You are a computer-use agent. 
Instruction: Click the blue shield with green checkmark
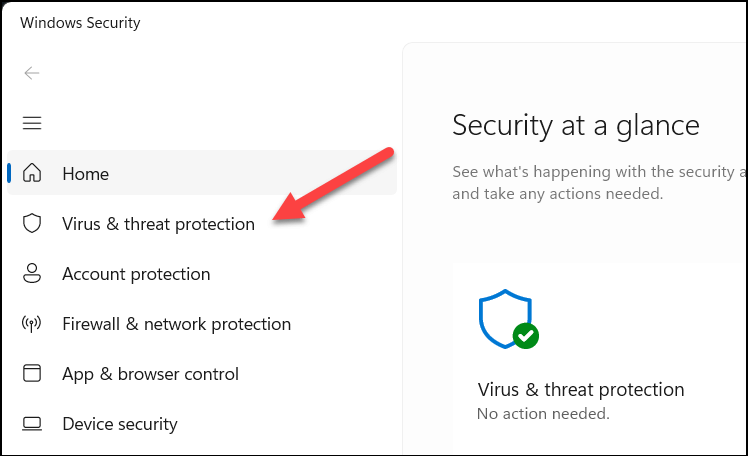(x=506, y=319)
